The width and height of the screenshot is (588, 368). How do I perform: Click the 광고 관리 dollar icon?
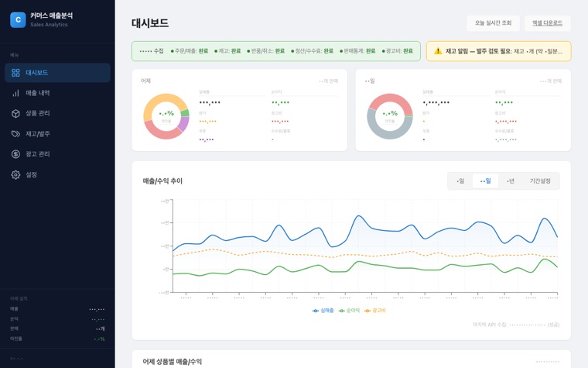click(15, 154)
